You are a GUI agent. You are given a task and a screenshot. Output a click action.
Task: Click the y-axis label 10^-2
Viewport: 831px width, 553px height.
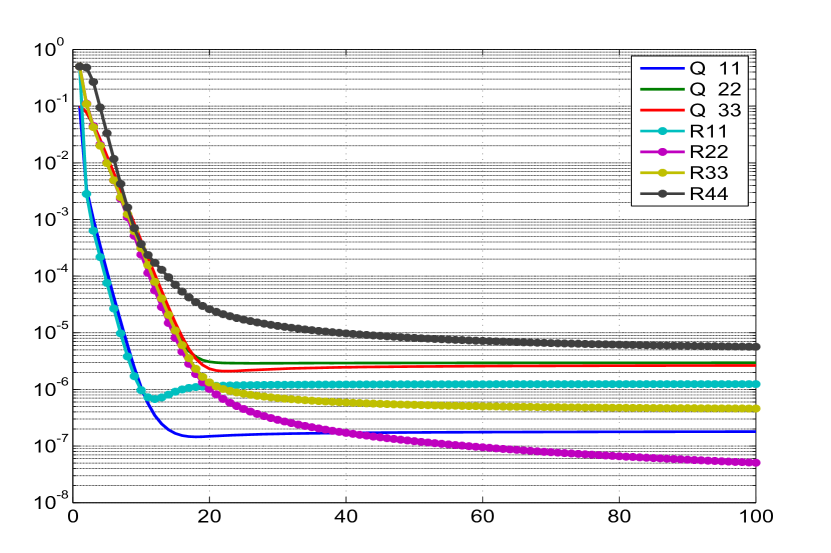(50, 162)
